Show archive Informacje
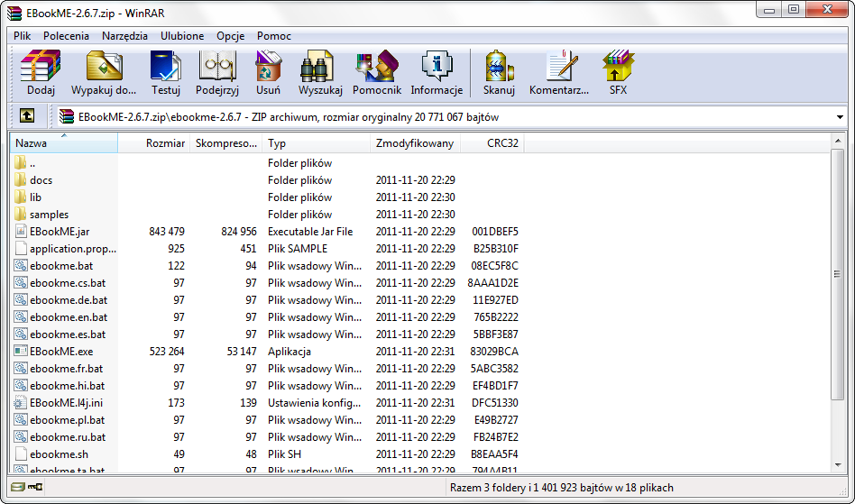Screen dimensions: 855x504 pyautogui.click(x=437, y=67)
